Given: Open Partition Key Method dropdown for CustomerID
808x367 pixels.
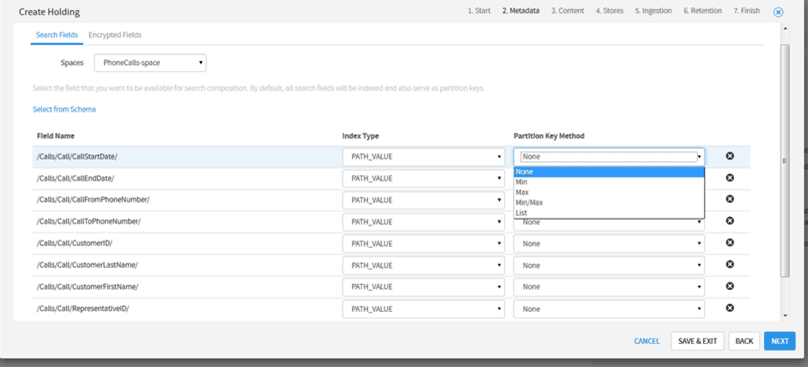Looking at the screenshot, I should coord(609,243).
